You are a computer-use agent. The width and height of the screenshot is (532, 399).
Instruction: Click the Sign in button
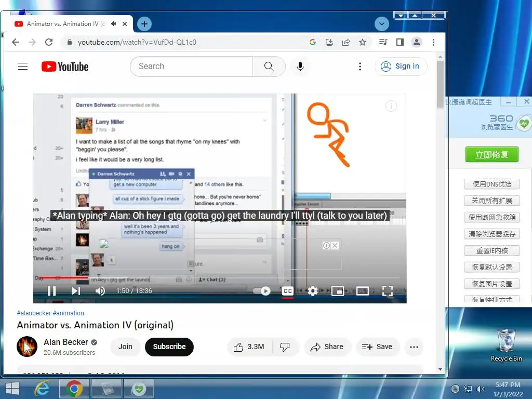401,66
